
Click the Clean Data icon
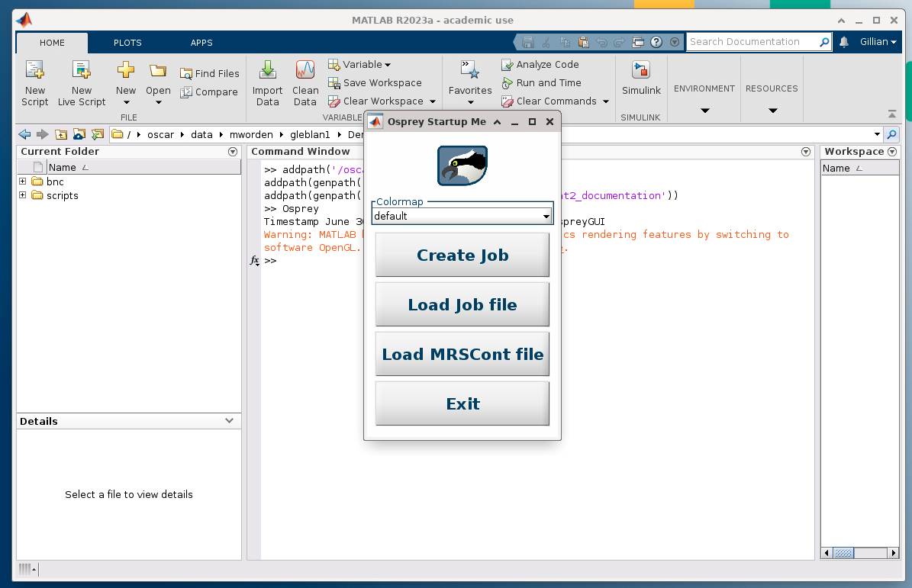(x=305, y=70)
